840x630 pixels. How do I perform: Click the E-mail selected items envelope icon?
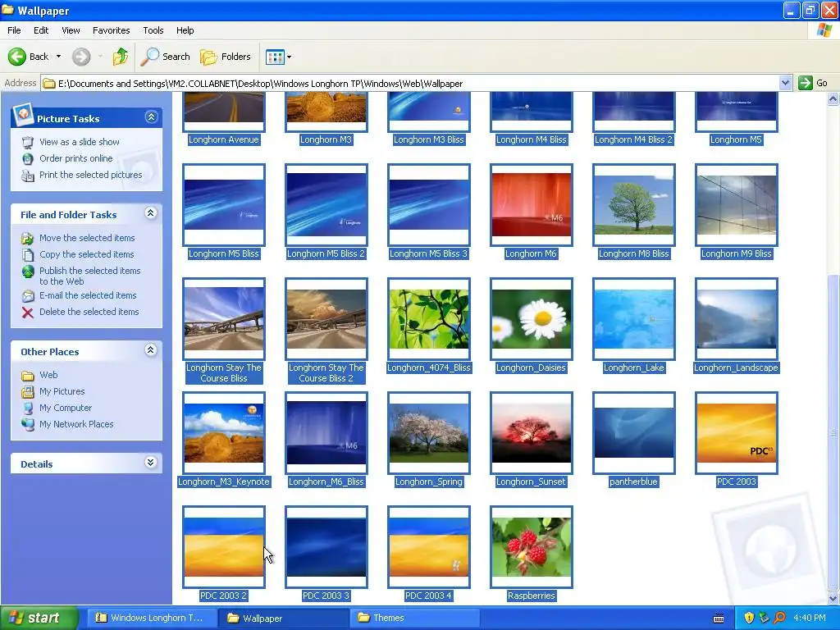point(28,295)
